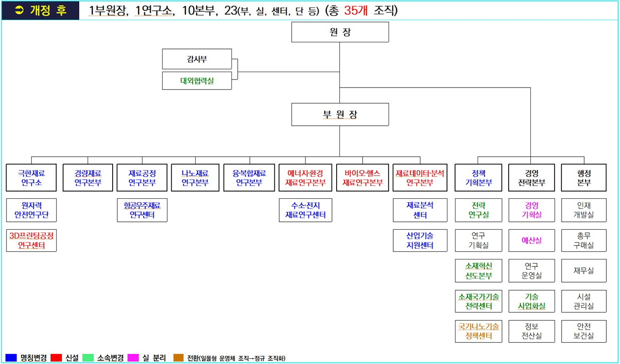Select the 대외협력실 box
Viewport: 620px width, 364px height.
tap(197, 81)
